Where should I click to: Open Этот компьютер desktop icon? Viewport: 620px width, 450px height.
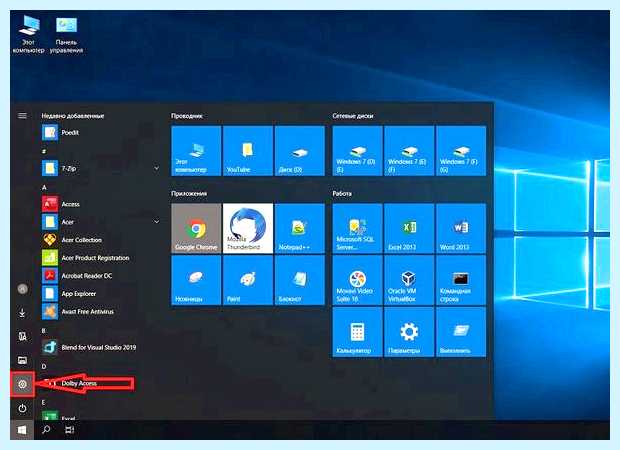[x=28, y=35]
